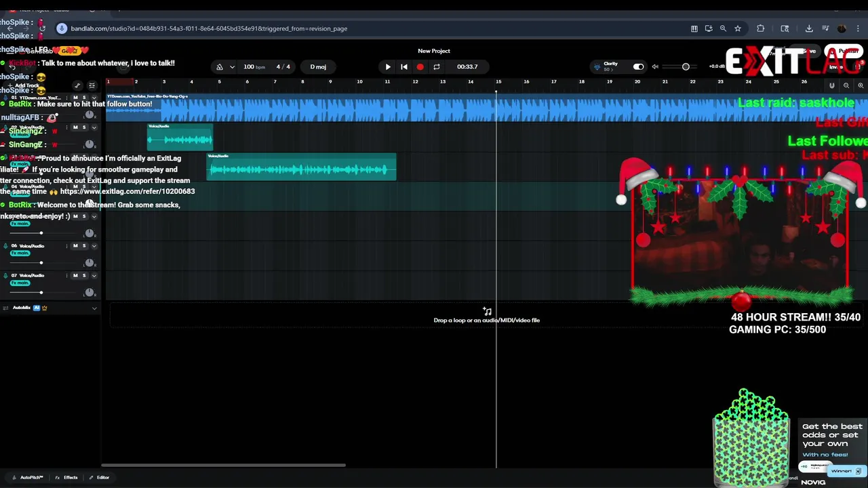Zoom in the timeline view
The height and width of the screenshot is (488, 868).
click(861, 85)
